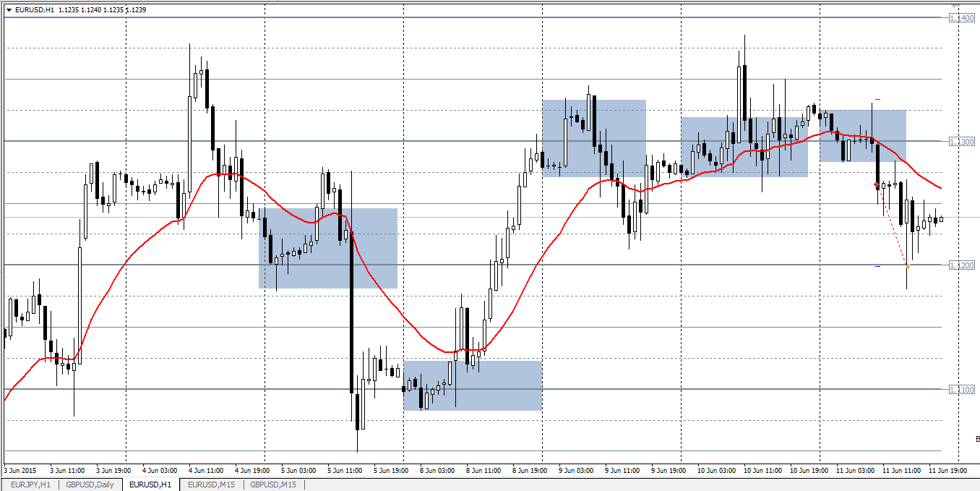The image size is (980, 491).
Task: Click the 1.1400 price scale label
Action: click(961, 17)
